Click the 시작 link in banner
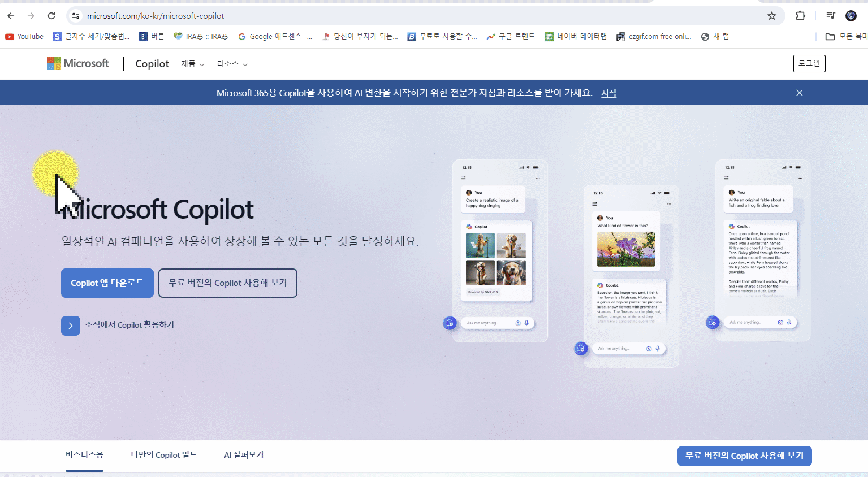This screenshot has height=477, width=868. click(608, 93)
